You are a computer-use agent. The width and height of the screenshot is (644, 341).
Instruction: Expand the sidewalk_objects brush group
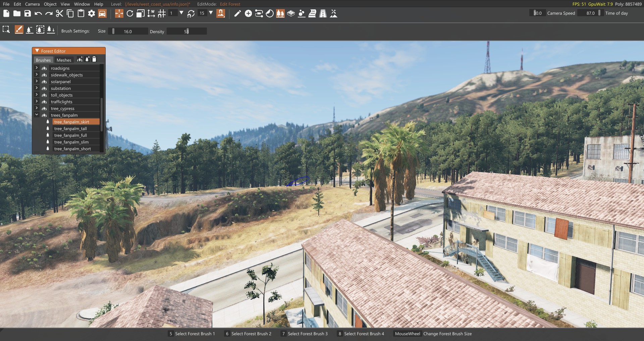click(x=37, y=74)
